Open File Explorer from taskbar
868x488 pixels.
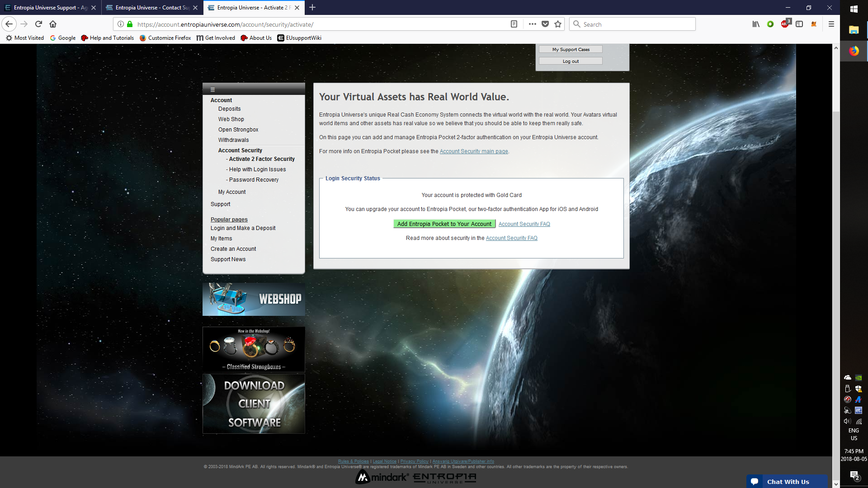(854, 30)
